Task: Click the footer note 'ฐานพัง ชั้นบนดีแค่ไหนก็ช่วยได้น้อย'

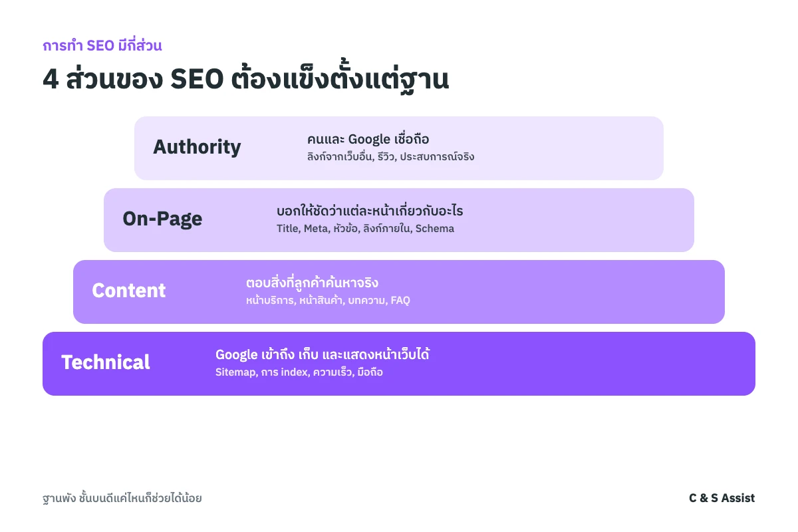Action: [122, 498]
